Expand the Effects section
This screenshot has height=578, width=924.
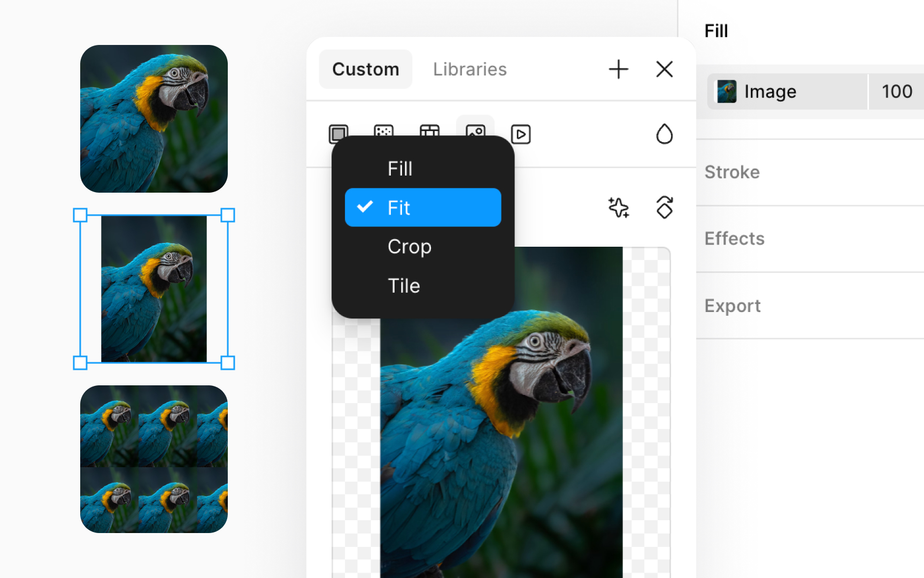[x=734, y=238]
